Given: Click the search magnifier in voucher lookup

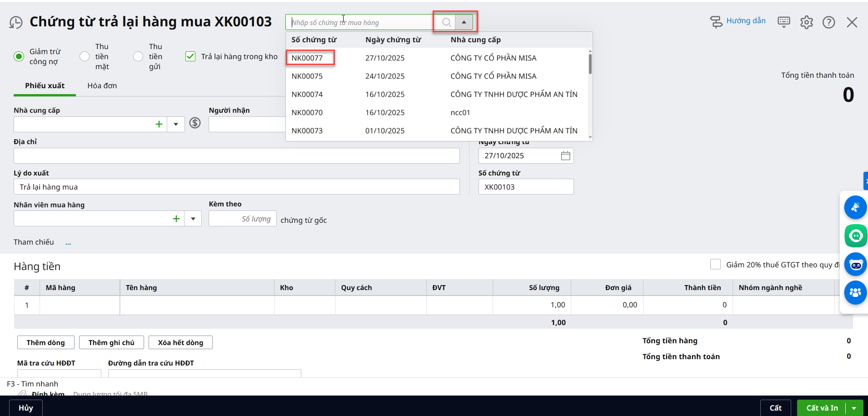Looking at the screenshot, I should (446, 22).
